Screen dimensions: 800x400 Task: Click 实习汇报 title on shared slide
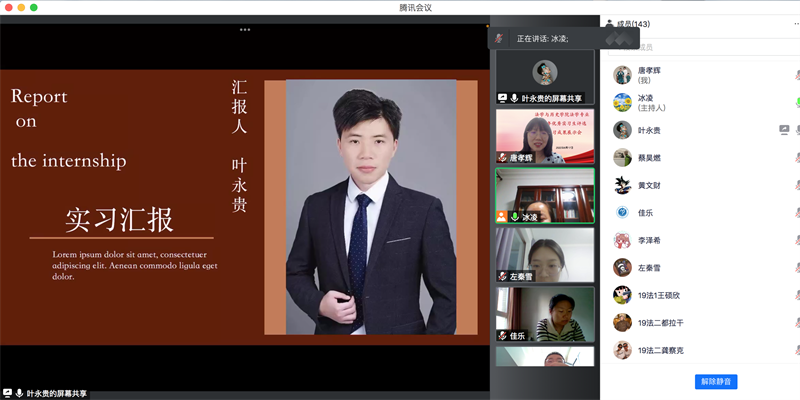coord(119,220)
